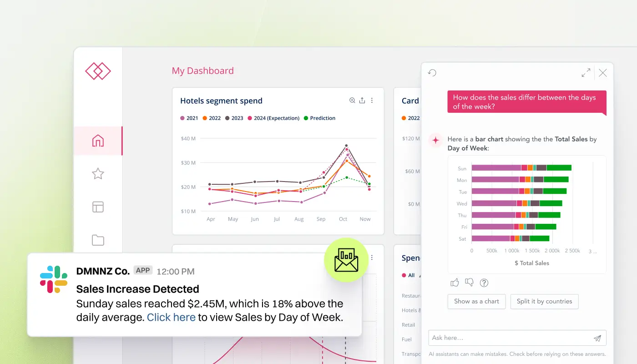Share the Hotels segment spend chart
The image size is (637, 364).
coord(362,100)
